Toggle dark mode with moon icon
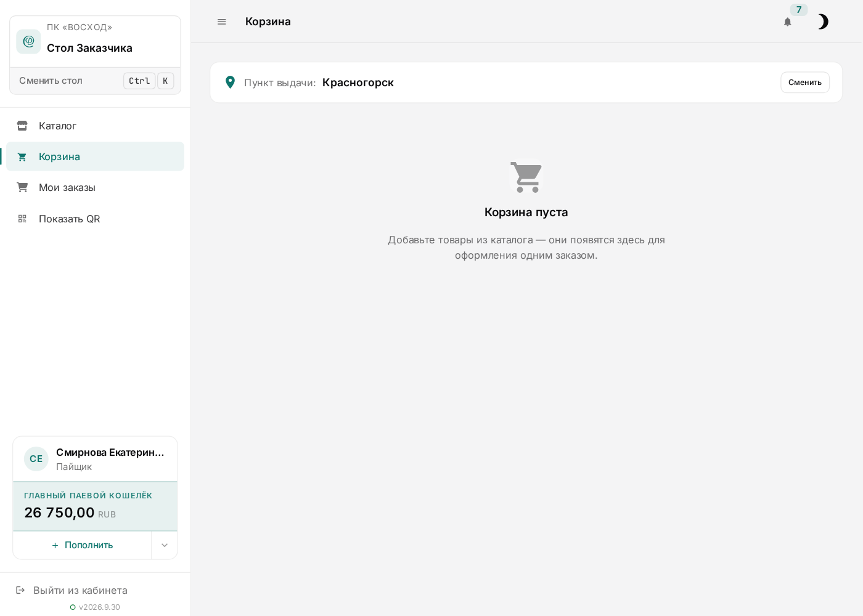The image size is (863, 616). point(823,22)
